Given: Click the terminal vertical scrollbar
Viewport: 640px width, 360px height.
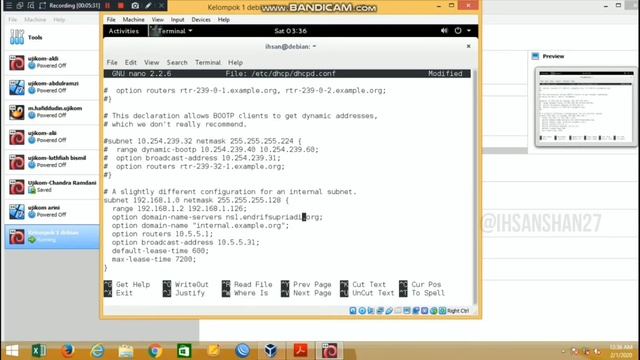Looking at the screenshot, I should tap(474, 186).
